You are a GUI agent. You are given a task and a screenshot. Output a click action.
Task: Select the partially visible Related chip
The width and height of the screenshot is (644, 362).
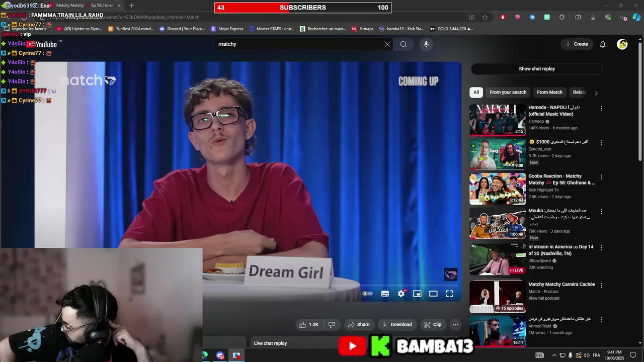(580, 93)
